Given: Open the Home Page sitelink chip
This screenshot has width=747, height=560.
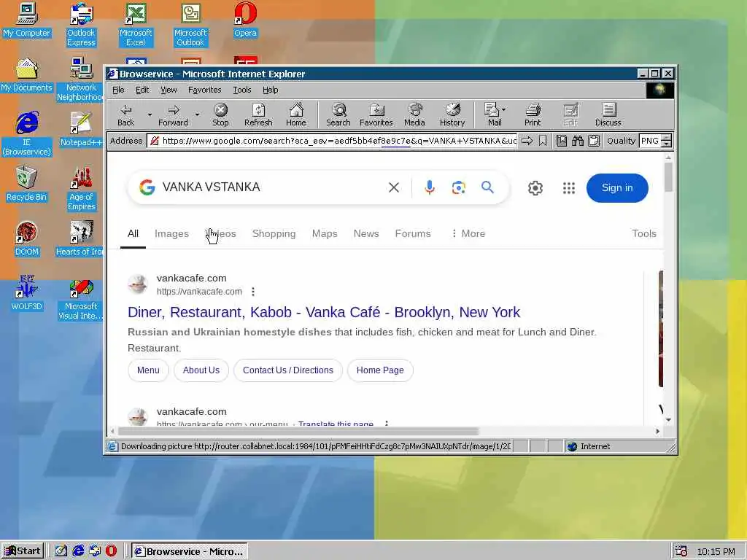Looking at the screenshot, I should [380, 370].
